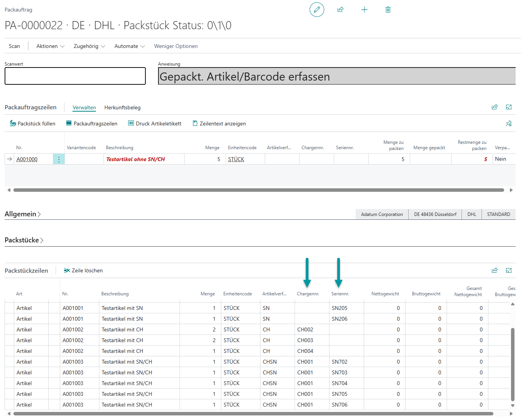Click the pin icon in Packauftragszeilen toolbar

click(509, 124)
